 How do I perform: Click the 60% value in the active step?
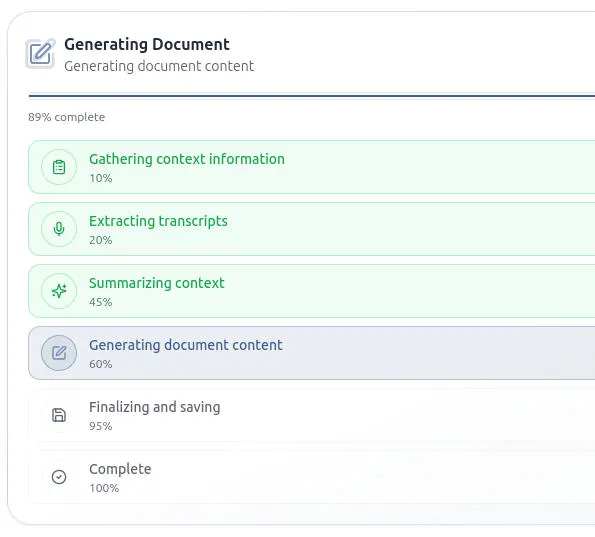tap(101, 364)
